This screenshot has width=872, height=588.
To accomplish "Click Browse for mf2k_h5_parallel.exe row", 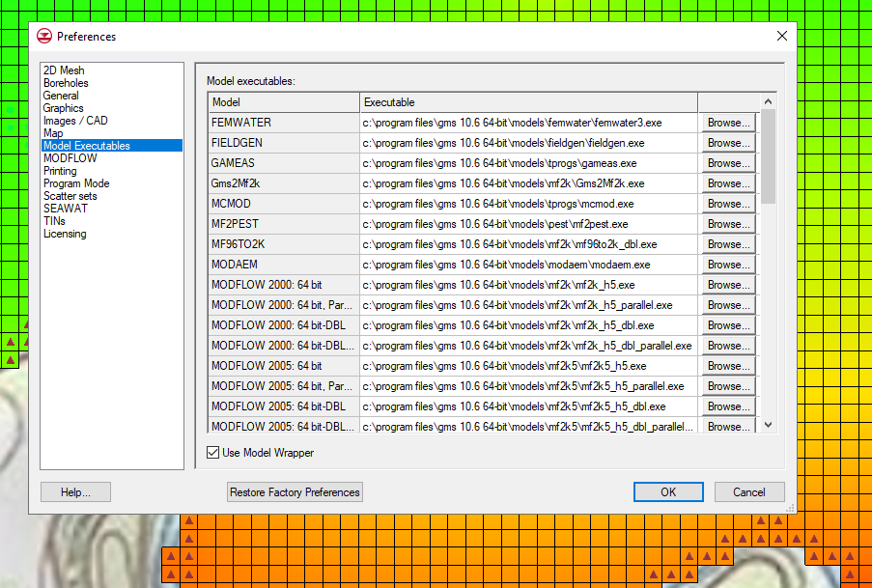I will point(728,305).
